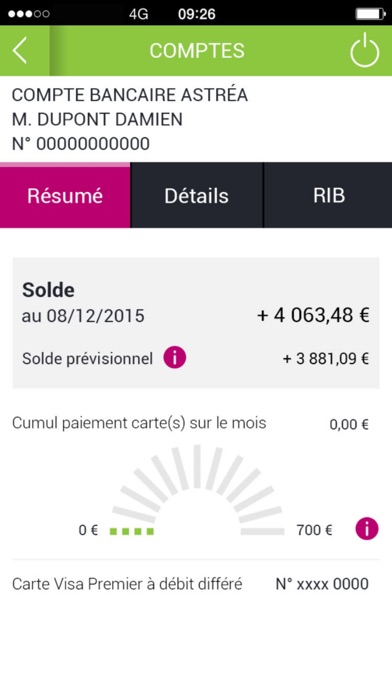The height and width of the screenshot is (696, 392).
Task: Tap the green gauge progress segments
Action: click(x=132, y=531)
